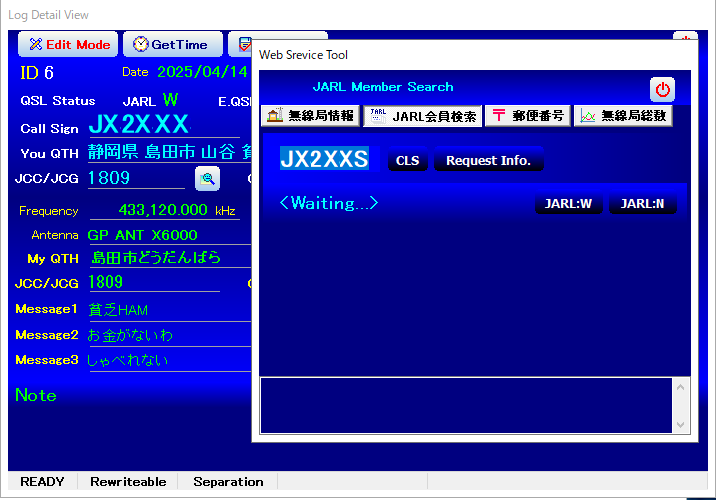Image resolution: width=716 pixels, height=500 pixels.
Task: Click the READY status bar entry
Action: (x=42, y=482)
